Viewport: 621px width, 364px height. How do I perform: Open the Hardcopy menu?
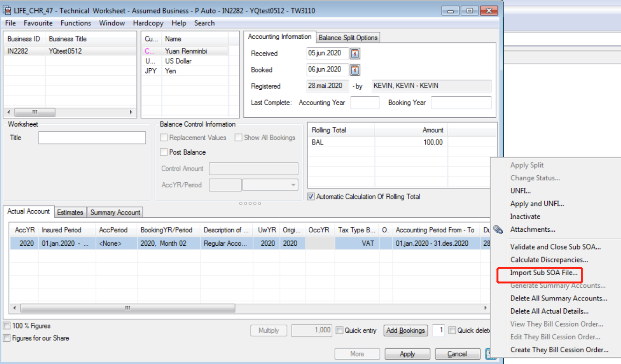pyautogui.click(x=147, y=23)
